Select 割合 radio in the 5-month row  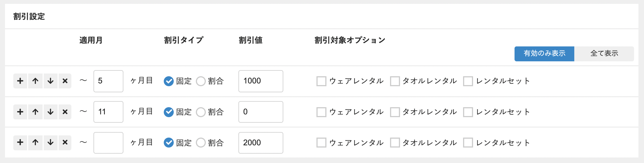pos(201,81)
